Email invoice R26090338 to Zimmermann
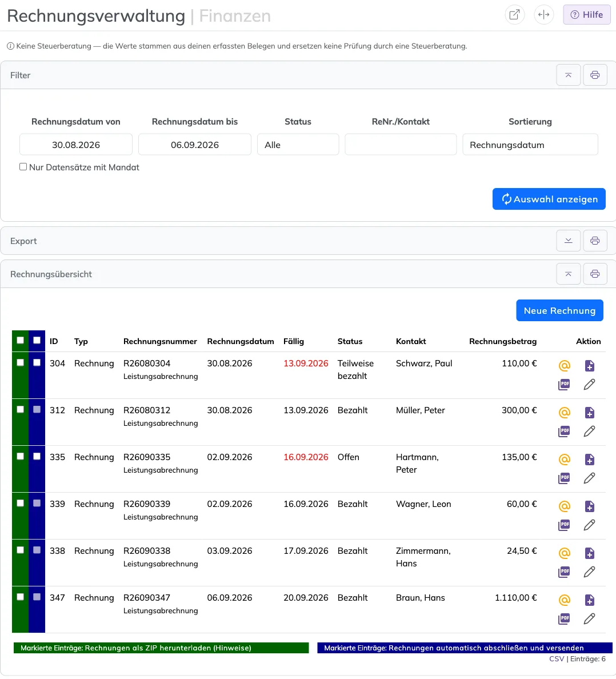 click(565, 553)
